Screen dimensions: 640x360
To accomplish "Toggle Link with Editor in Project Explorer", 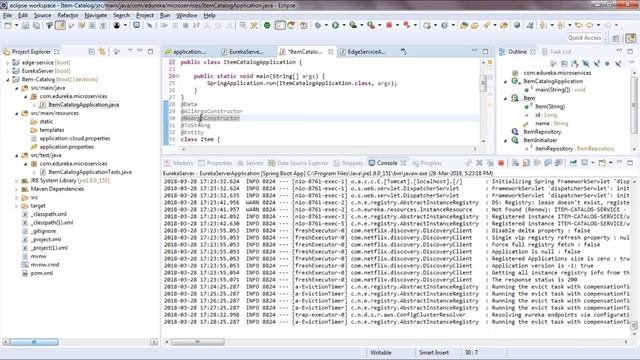I will pos(102,52).
